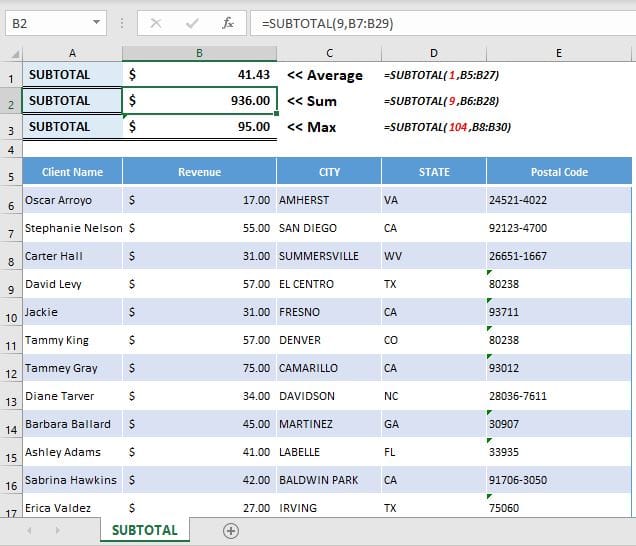
Task: Select the Barbara Ballard cell
Action: [72, 424]
